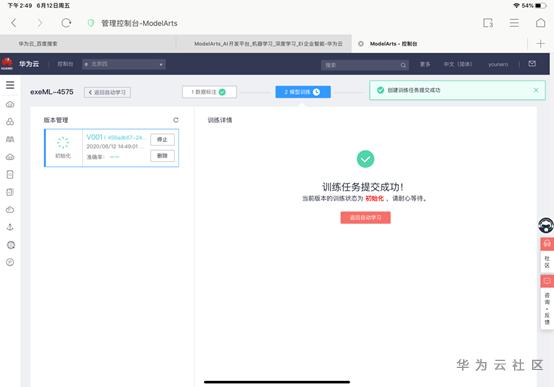The image size is (554, 387).
Task: Go to the browser home page
Action: [540, 23]
